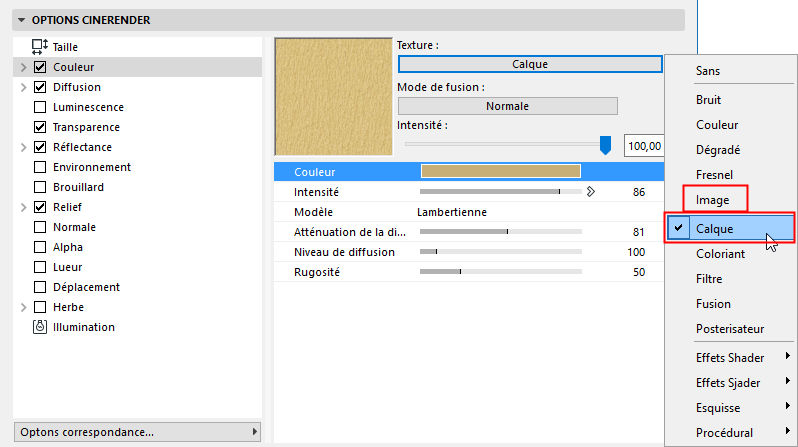
Task: Open Optons correspondance menu button
Action: 137,432
